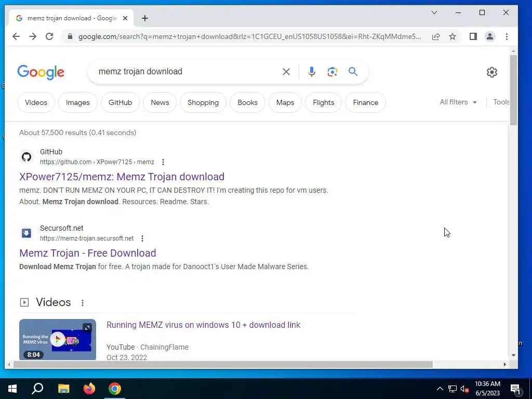This screenshot has height=399, width=532.
Task: Open the muted volume tray icon
Action: (x=465, y=389)
